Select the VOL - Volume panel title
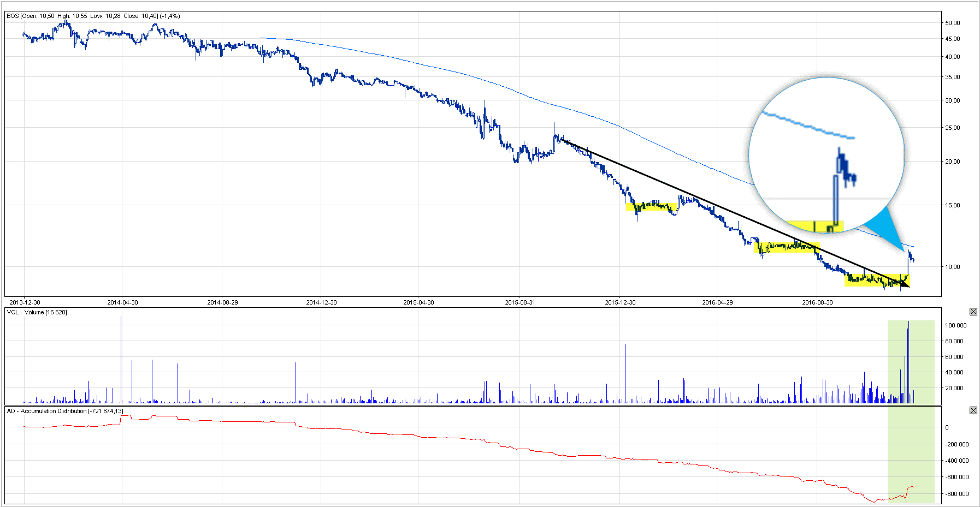Screen dimensions: 980x507 pyautogui.click(x=37, y=312)
